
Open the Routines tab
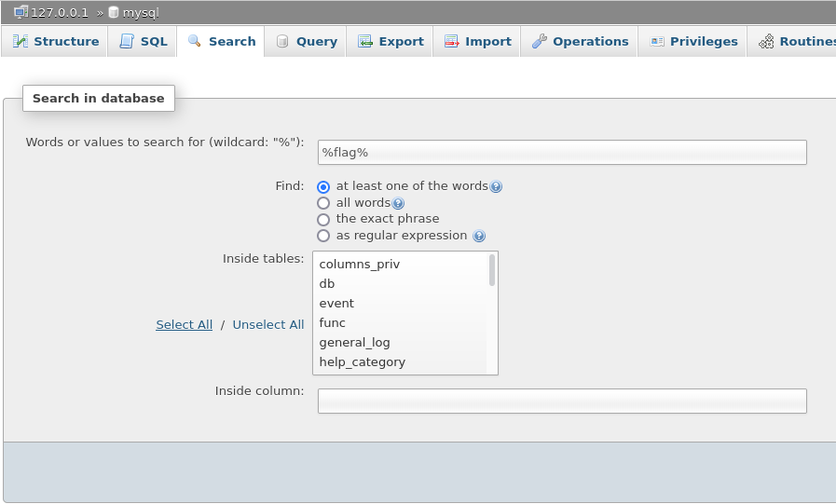[797, 41]
